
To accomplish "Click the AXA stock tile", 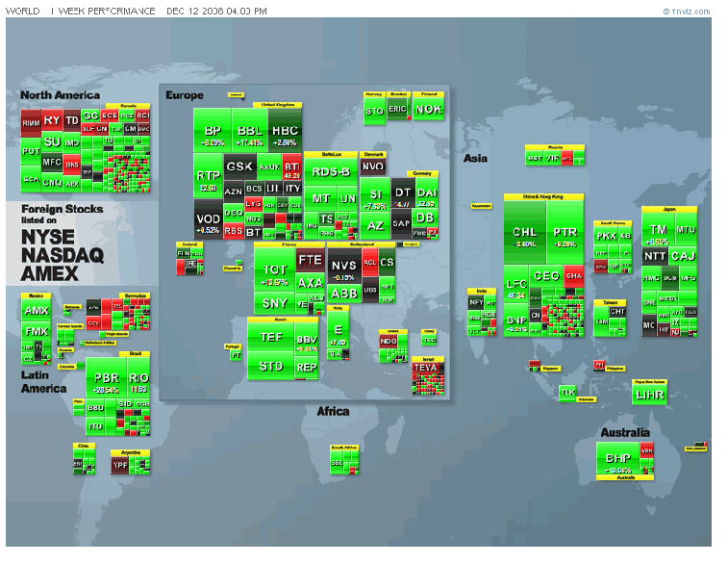I will (310, 283).
